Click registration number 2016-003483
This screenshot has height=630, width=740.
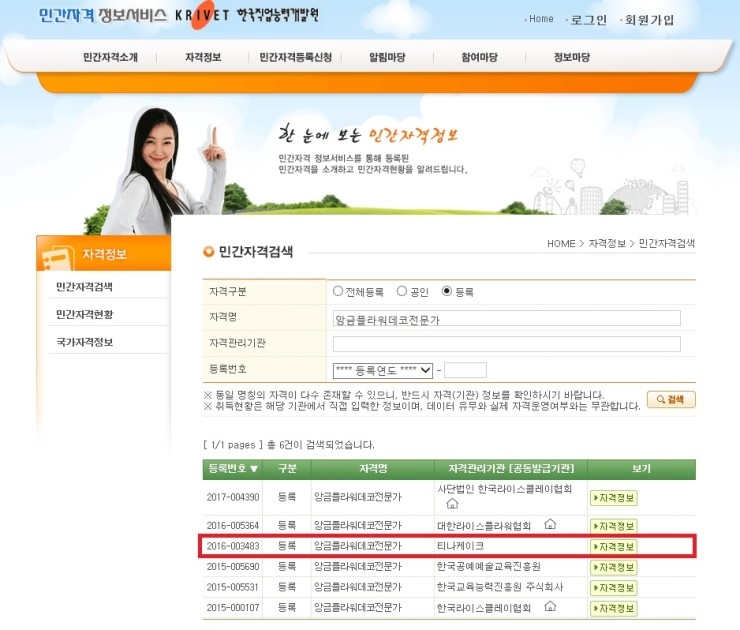(233, 546)
